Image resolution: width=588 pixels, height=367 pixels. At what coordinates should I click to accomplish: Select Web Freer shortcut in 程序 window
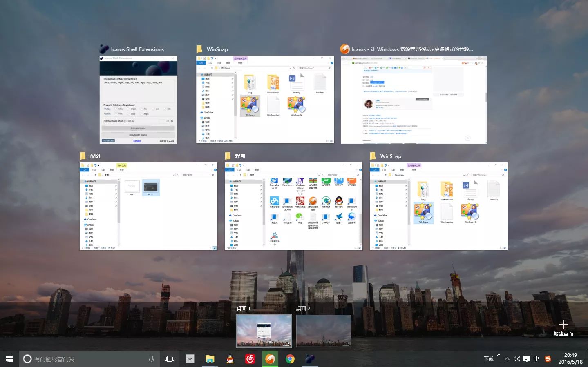tap(287, 182)
